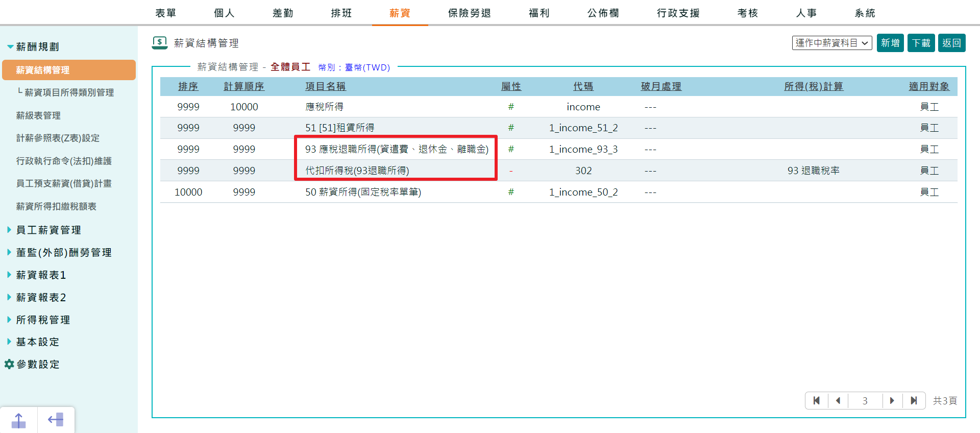980x433 pixels.
Task: Click the 1_income_93_3 code cell
Action: click(x=583, y=149)
